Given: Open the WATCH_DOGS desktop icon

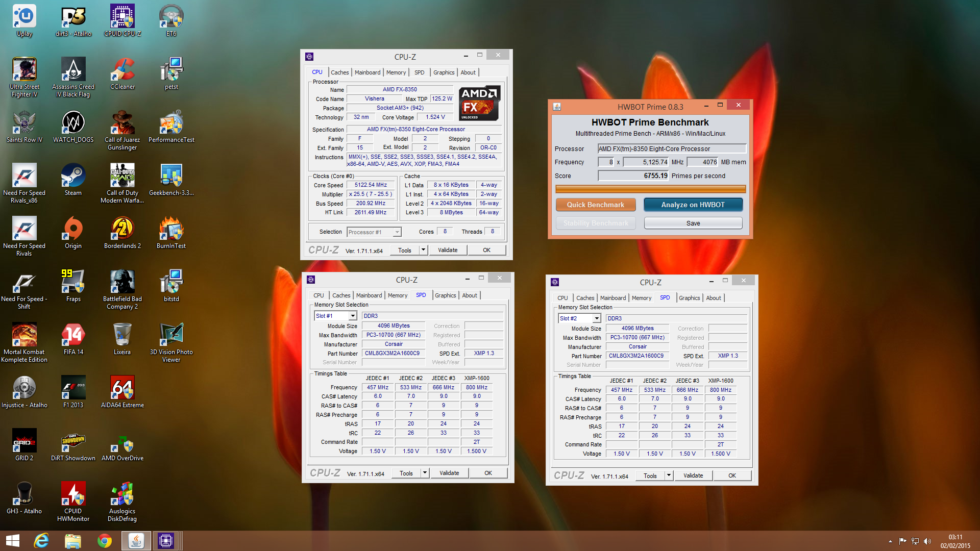Looking at the screenshot, I should tap(73, 127).
